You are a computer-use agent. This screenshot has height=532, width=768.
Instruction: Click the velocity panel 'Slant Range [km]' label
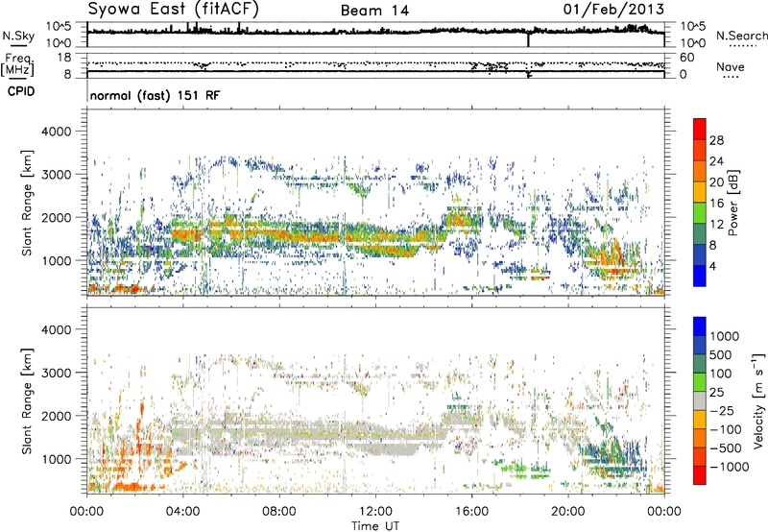[x=27, y=400]
